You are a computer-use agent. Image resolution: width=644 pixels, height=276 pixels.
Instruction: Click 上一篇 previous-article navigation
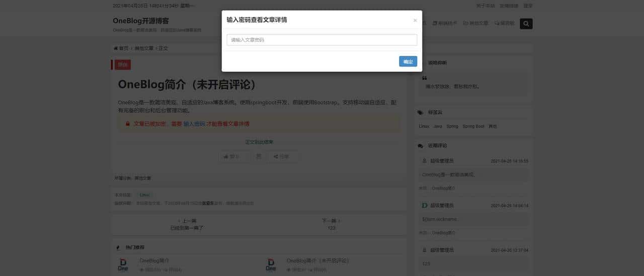pyautogui.click(x=187, y=221)
